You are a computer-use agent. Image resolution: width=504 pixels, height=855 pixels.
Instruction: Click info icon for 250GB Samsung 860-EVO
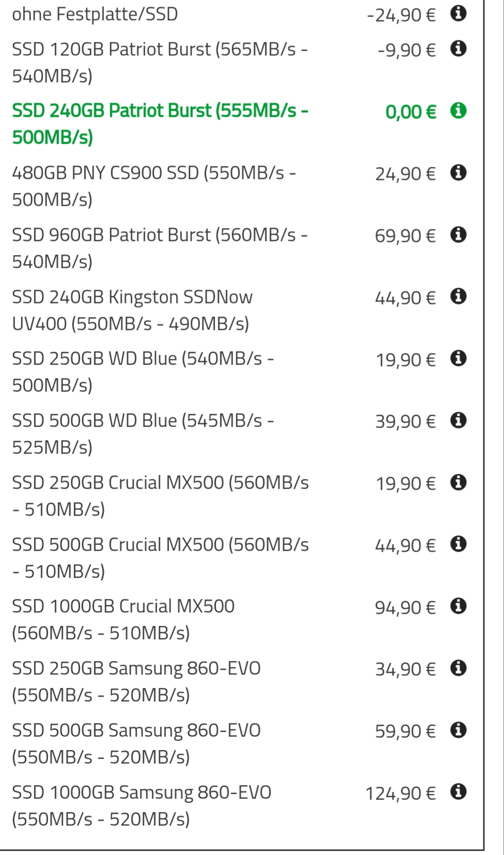(x=458, y=668)
